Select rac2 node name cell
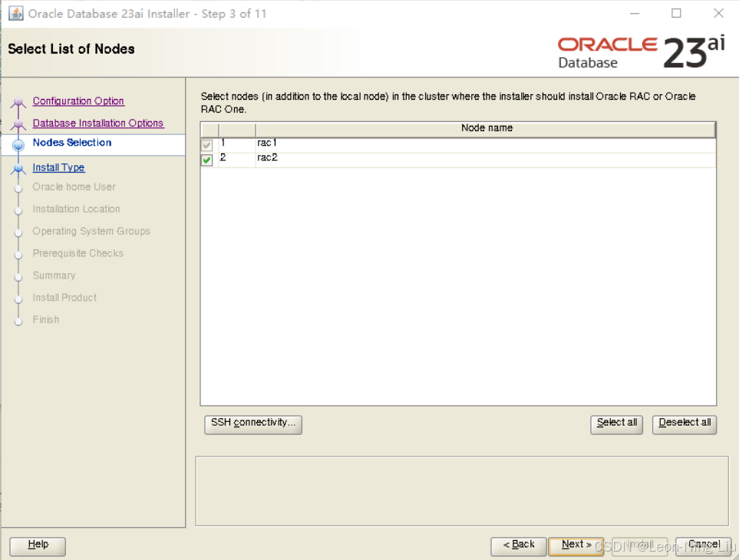The image size is (739, 560). coord(486,160)
